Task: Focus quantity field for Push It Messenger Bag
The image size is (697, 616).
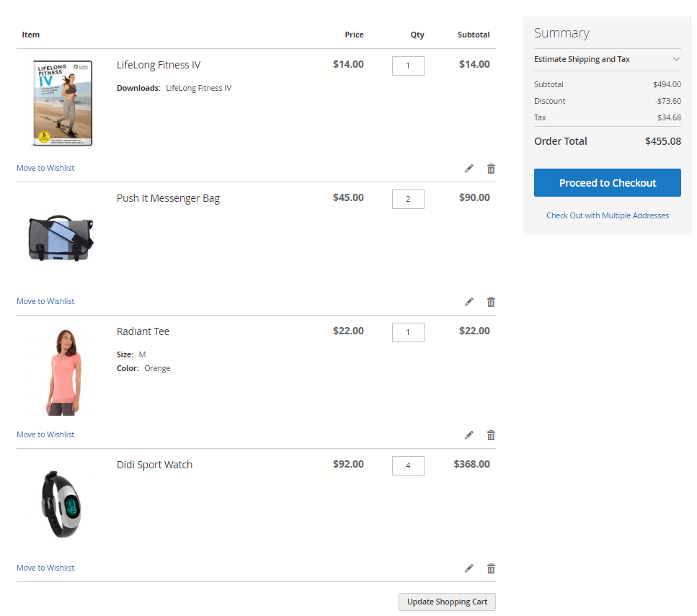Action: [408, 199]
